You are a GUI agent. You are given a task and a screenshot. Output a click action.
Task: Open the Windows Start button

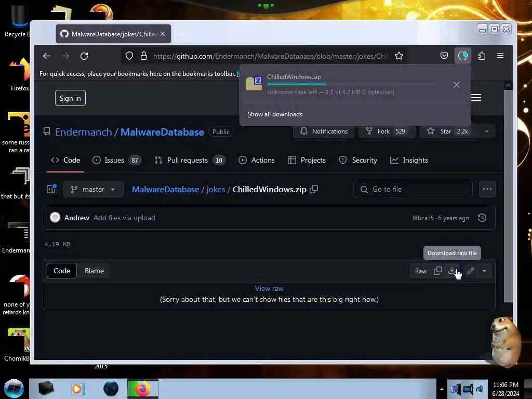tap(14, 389)
